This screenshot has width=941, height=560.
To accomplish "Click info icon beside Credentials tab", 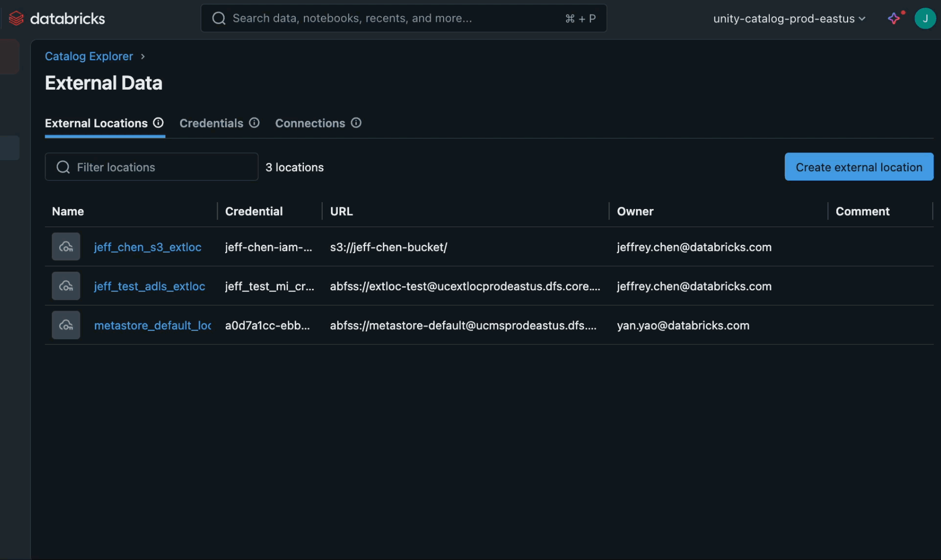I will [x=254, y=123].
